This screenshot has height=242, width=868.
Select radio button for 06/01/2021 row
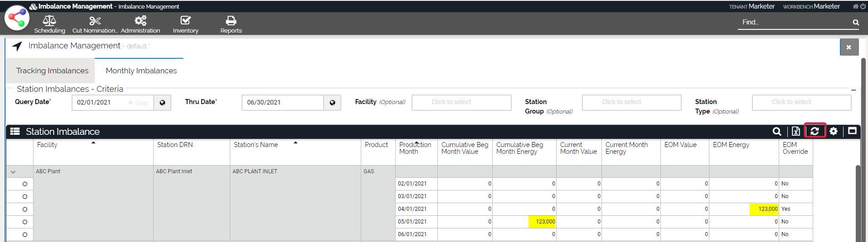25,235
